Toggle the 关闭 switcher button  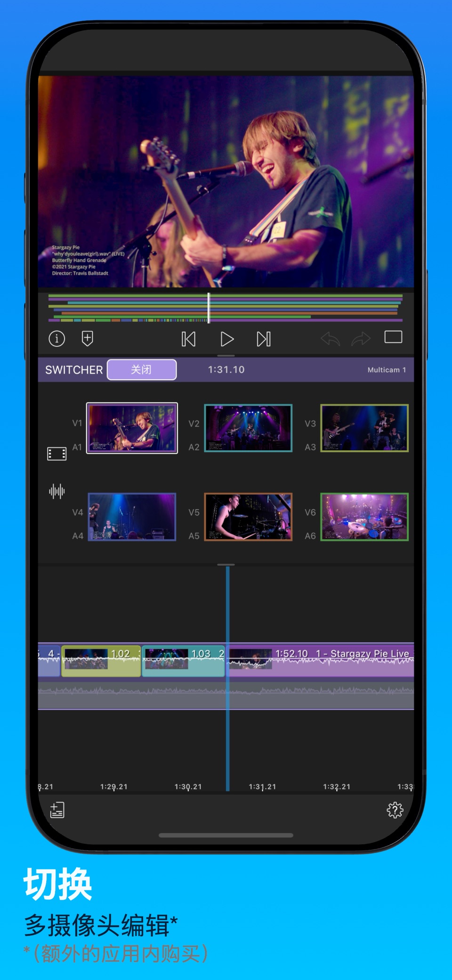click(x=142, y=370)
